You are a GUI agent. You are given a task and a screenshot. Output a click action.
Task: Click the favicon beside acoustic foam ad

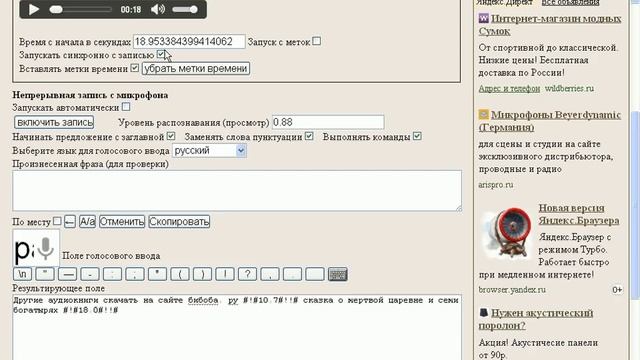click(x=484, y=313)
